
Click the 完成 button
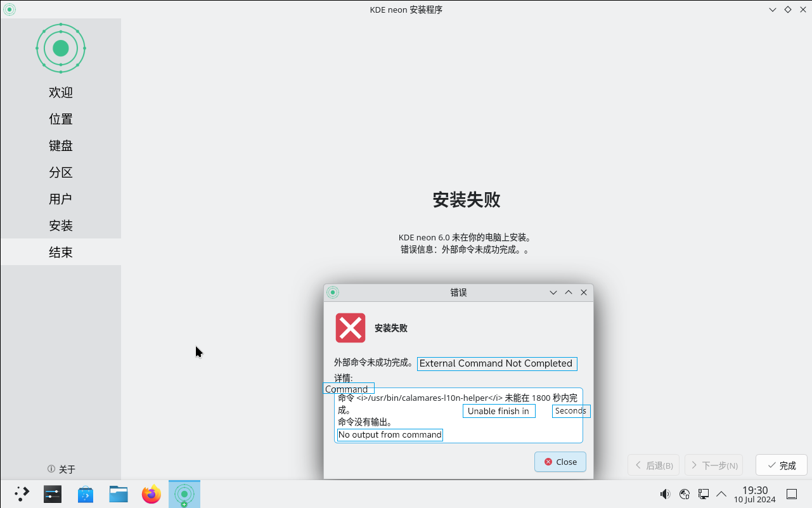[x=781, y=465]
